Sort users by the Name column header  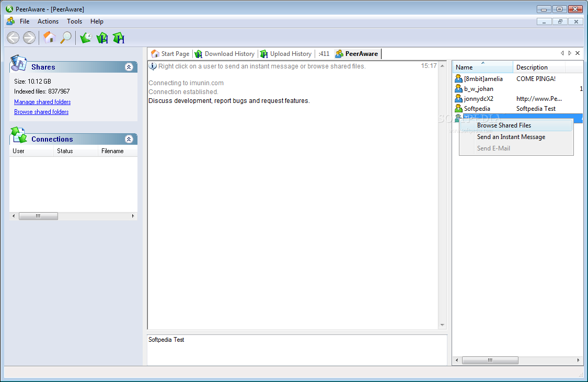click(482, 67)
